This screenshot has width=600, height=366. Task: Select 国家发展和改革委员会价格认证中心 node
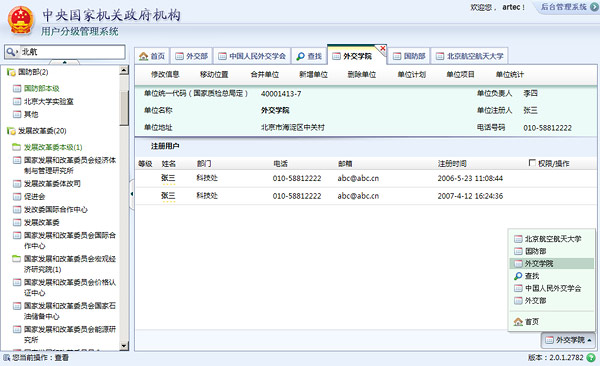(70, 287)
